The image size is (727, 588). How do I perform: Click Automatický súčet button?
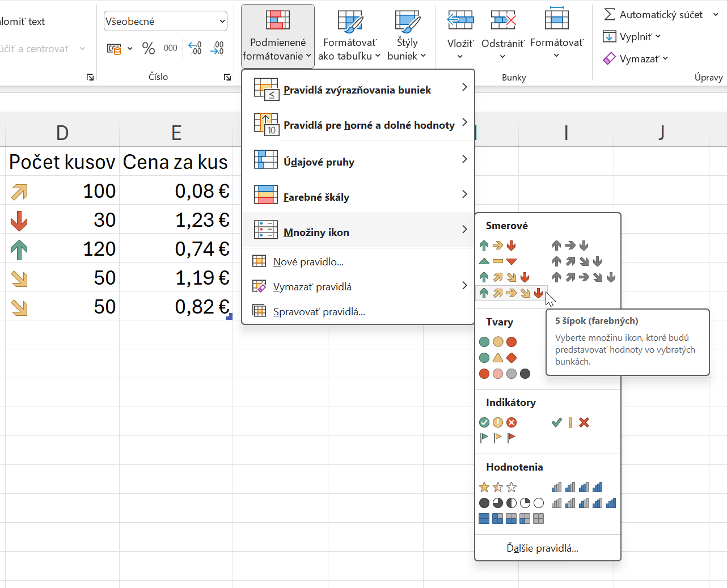click(x=653, y=14)
